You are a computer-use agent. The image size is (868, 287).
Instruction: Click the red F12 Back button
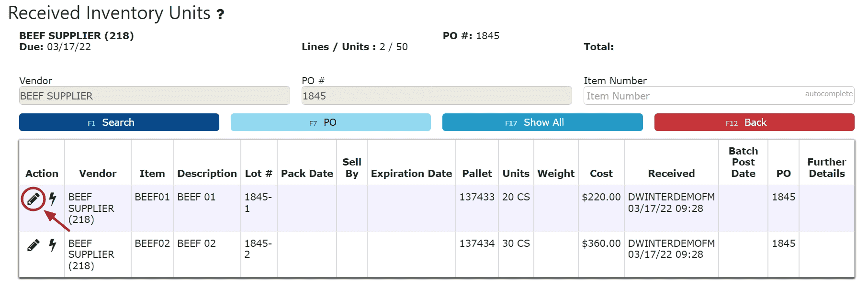pyautogui.click(x=754, y=122)
